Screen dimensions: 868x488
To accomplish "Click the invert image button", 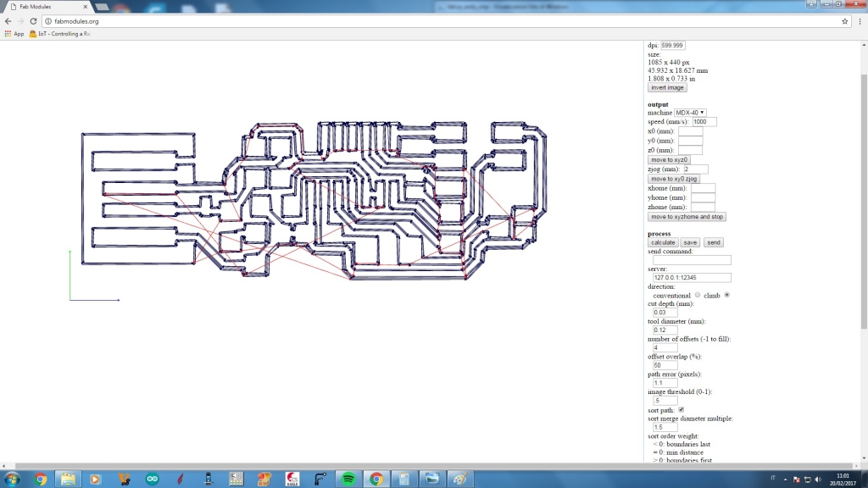I will 667,87.
